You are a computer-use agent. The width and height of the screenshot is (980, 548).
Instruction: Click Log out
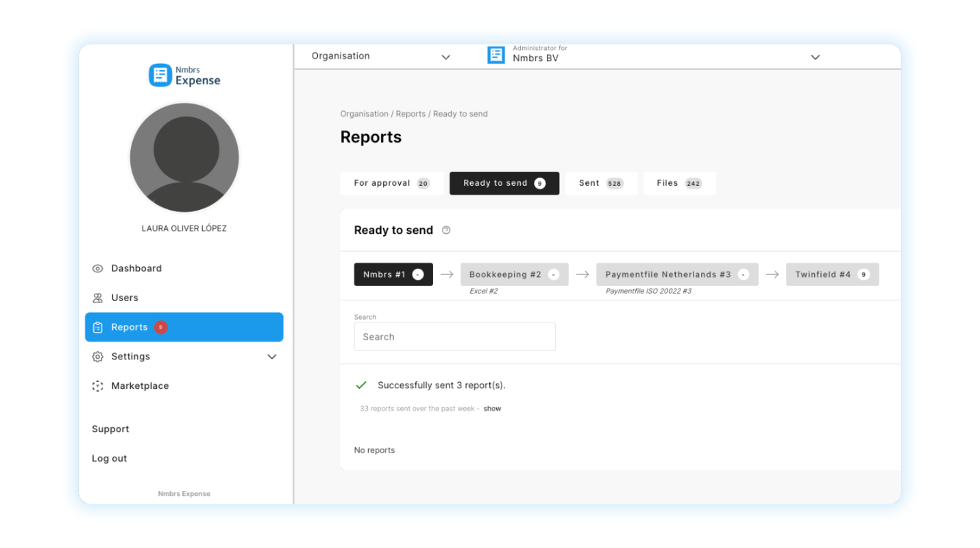(110, 459)
